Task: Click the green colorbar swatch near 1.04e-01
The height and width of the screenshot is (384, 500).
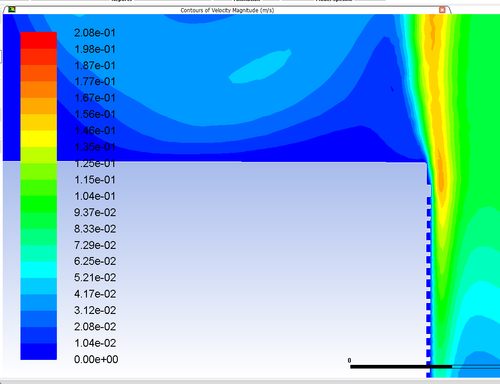Action: [x=39, y=204]
